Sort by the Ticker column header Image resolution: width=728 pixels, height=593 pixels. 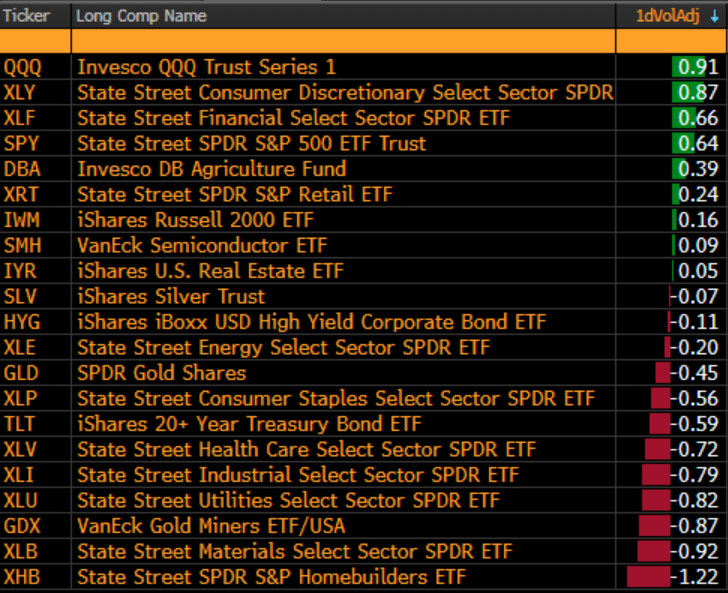(x=26, y=16)
